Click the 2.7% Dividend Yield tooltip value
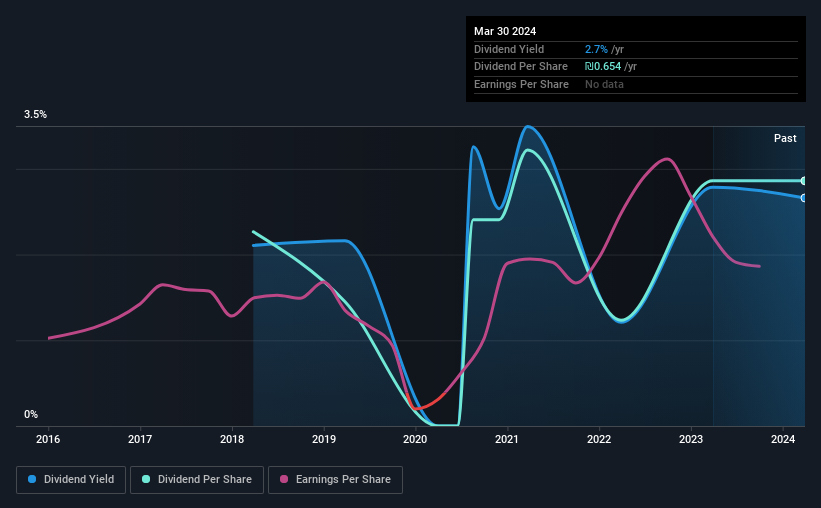The height and width of the screenshot is (508, 821). click(x=596, y=49)
